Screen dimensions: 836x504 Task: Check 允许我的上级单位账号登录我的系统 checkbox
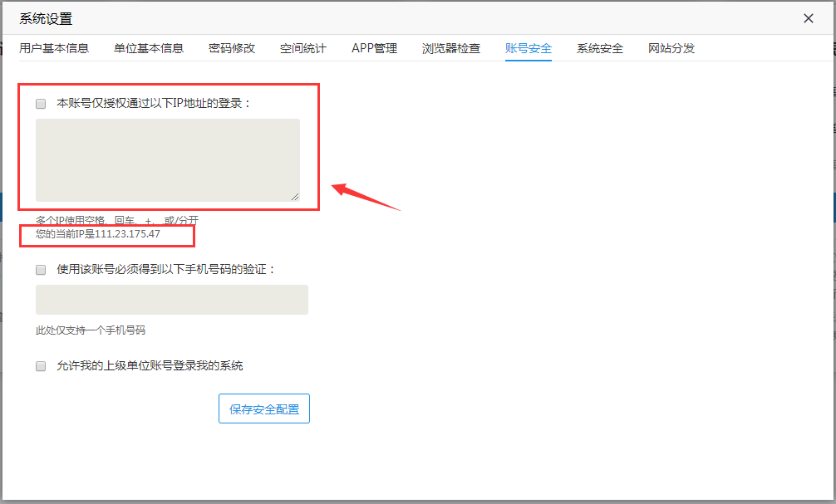pyautogui.click(x=41, y=366)
